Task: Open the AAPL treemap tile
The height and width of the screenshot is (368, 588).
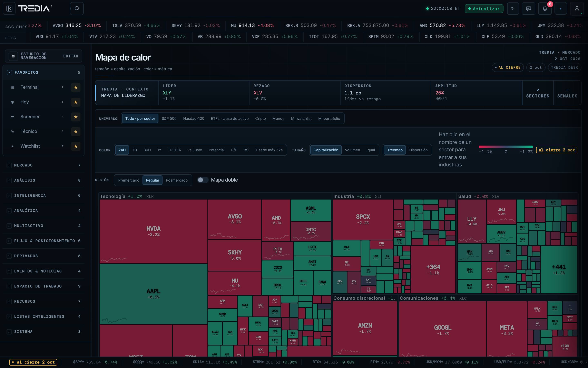Action: click(x=154, y=294)
